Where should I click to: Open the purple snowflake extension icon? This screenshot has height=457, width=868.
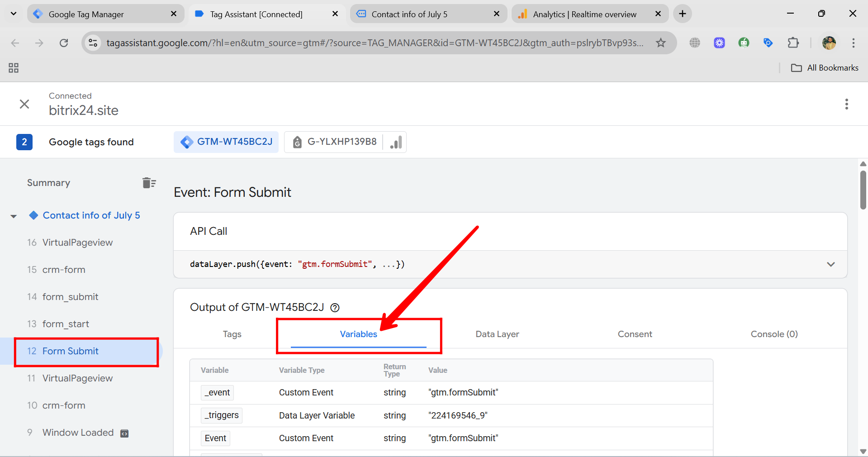pos(719,43)
